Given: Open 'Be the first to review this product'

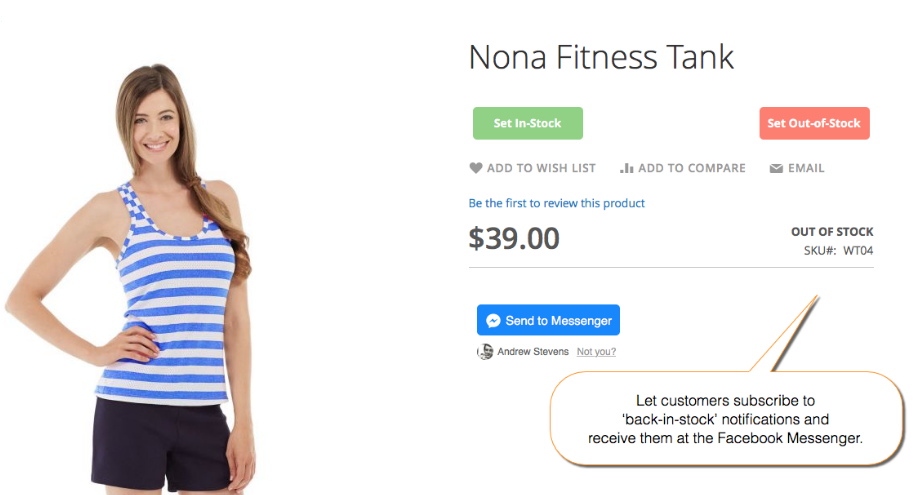Looking at the screenshot, I should (x=557, y=203).
